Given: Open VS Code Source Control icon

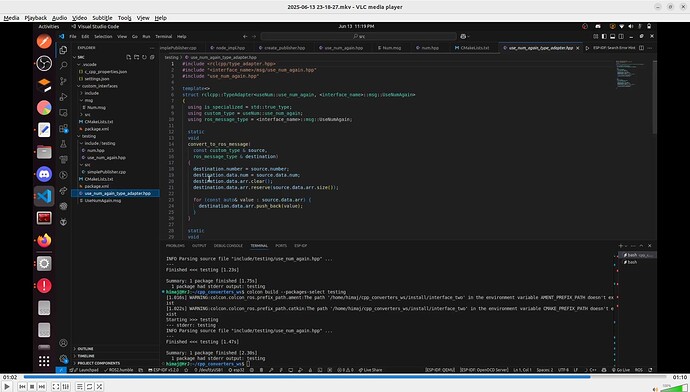Looking at the screenshot, I should tap(63, 81).
